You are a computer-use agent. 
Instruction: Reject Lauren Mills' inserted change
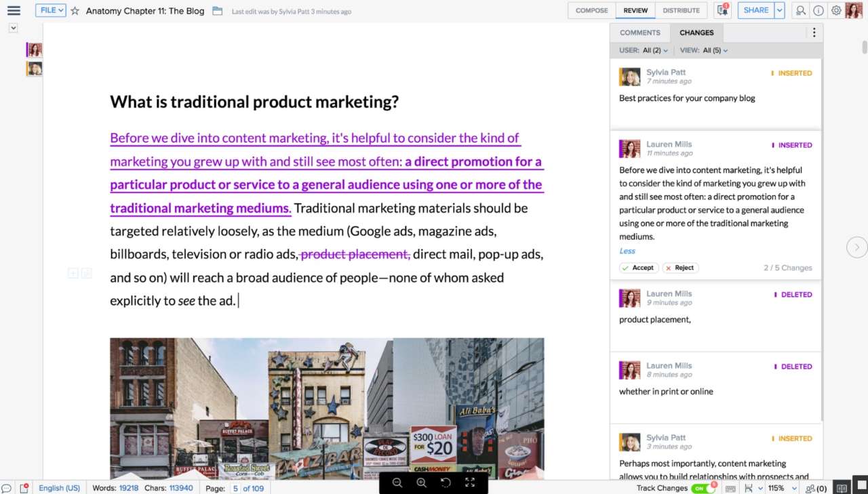(680, 268)
